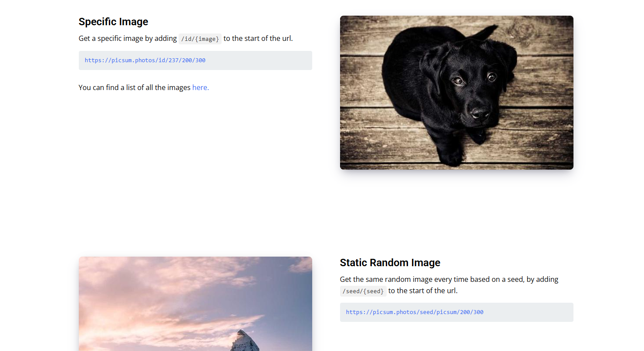The image size is (644, 351).
Task: Select the mountain sunset sky image
Action: tap(196, 304)
